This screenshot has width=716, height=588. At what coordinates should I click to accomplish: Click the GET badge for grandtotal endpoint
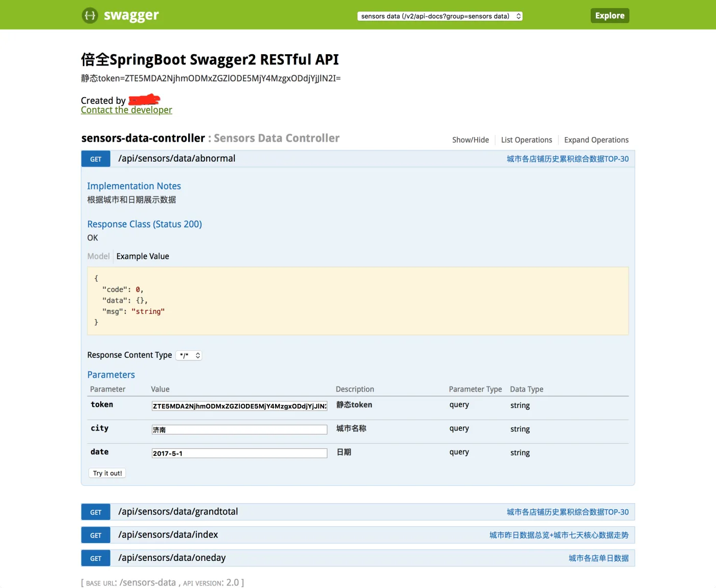point(96,512)
